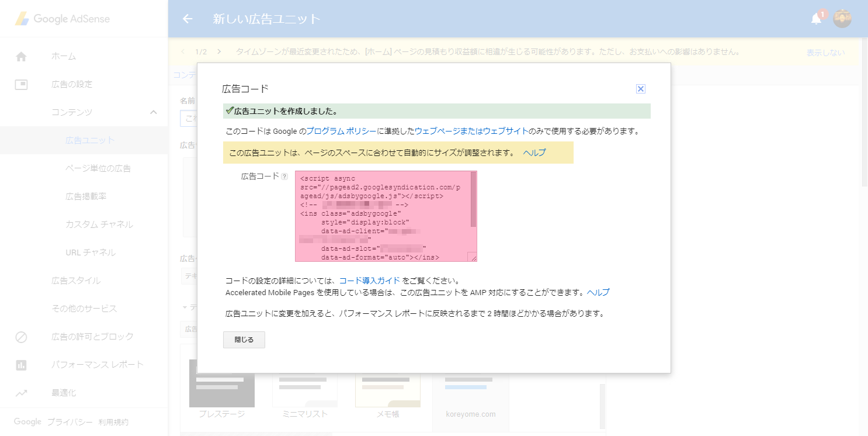
Task: Open the notifications bell icon
Action: (x=816, y=19)
